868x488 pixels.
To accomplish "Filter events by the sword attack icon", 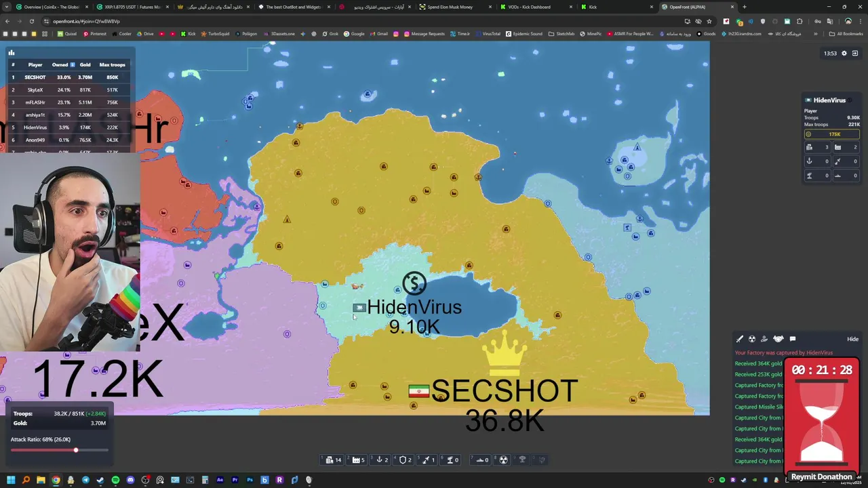I will coord(740,339).
